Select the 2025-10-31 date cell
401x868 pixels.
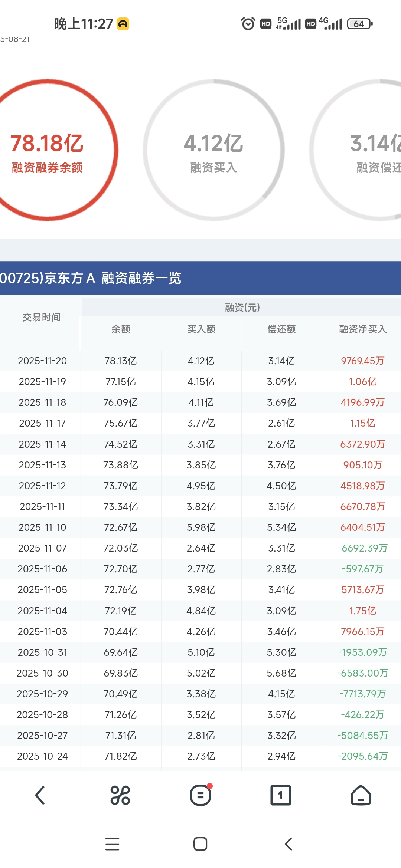(x=42, y=652)
